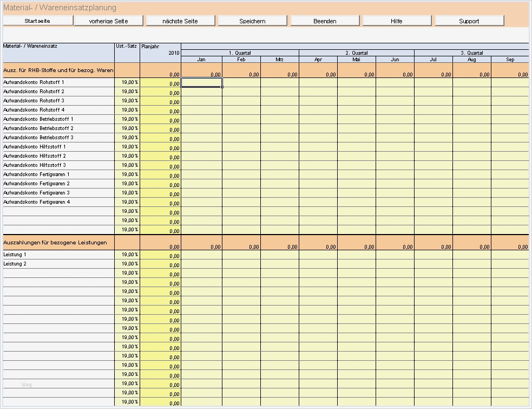The width and height of the screenshot is (532, 409).
Task: Click the 1. Quartal header
Action: coord(240,53)
